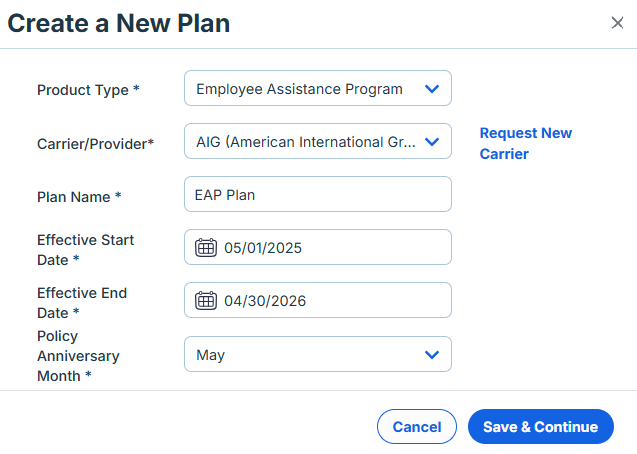
Task: Click the 04/30/2026 end date field
Action: click(x=318, y=300)
